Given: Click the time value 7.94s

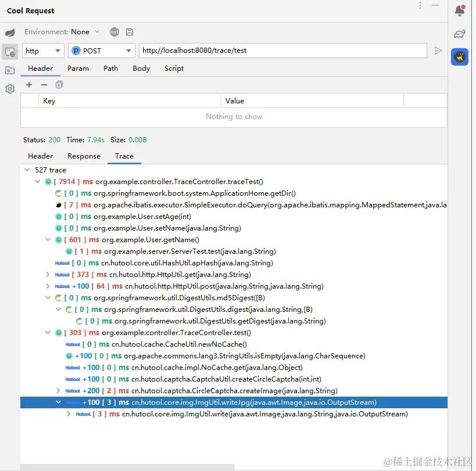Looking at the screenshot, I should [x=96, y=140].
